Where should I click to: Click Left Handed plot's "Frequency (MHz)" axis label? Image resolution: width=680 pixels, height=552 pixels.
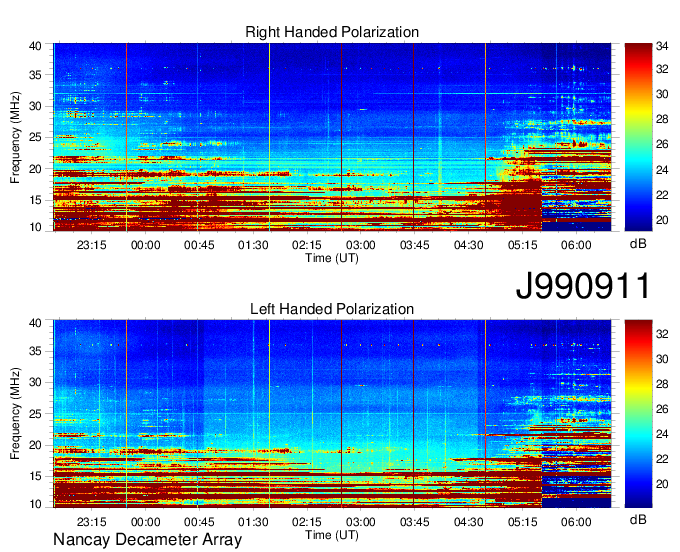pos(15,414)
